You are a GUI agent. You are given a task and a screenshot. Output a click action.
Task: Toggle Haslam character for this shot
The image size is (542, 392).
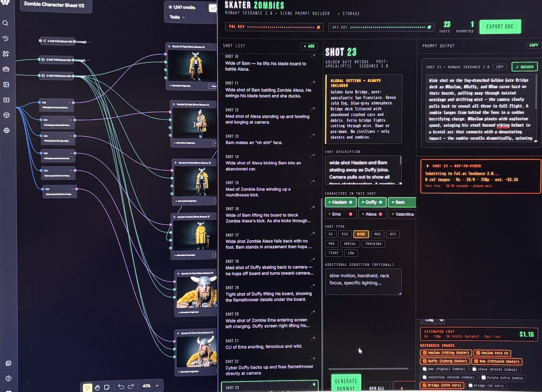point(340,202)
